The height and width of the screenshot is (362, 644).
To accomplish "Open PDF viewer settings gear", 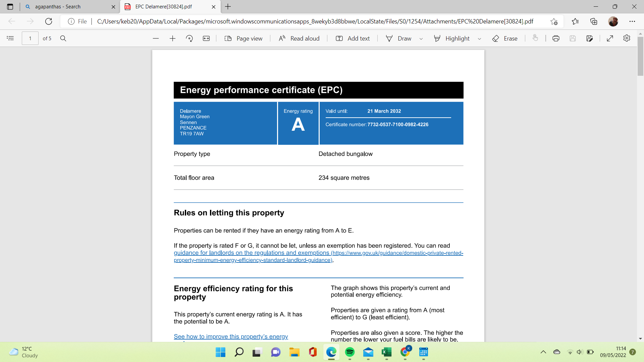I will pyautogui.click(x=627, y=38).
